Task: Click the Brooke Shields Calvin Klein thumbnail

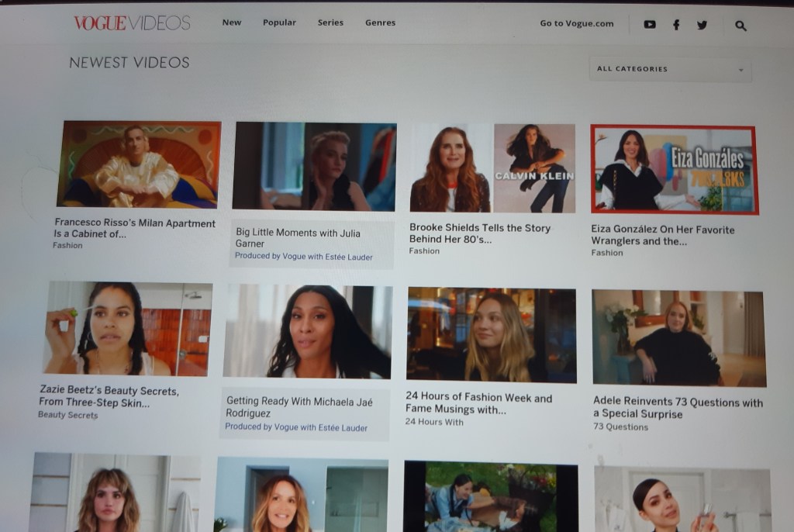Action: pyautogui.click(x=492, y=168)
